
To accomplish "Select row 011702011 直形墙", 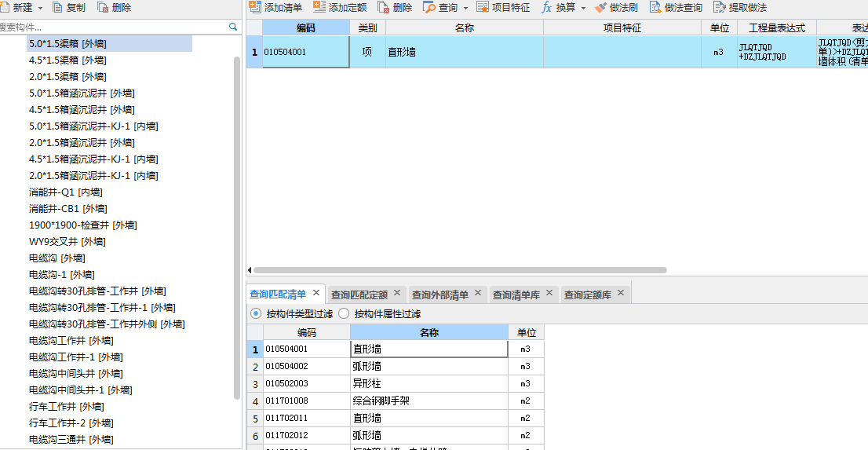I will tap(396, 418).
